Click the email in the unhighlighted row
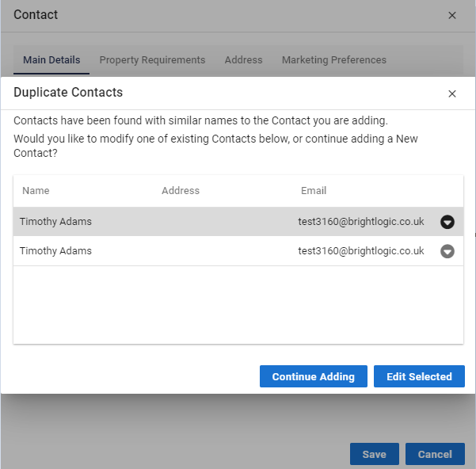Viewport: 476px width, 469px height. [x=361, y=251]
